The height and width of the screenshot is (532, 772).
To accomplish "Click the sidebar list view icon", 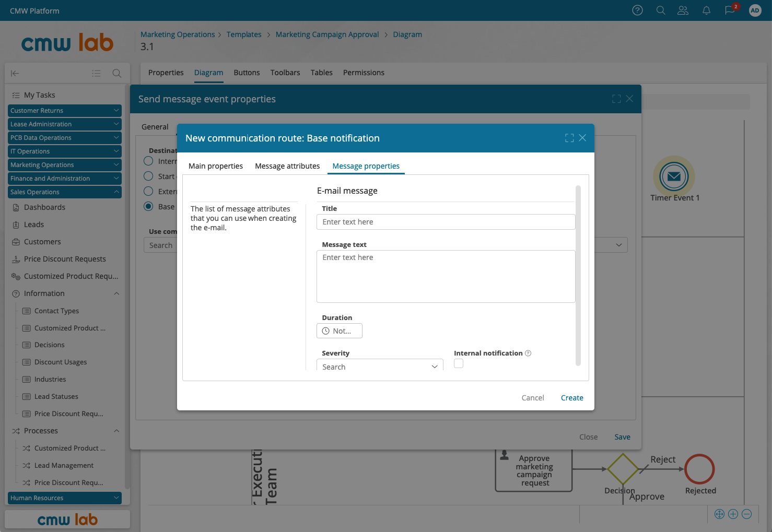I will (96, 74).
